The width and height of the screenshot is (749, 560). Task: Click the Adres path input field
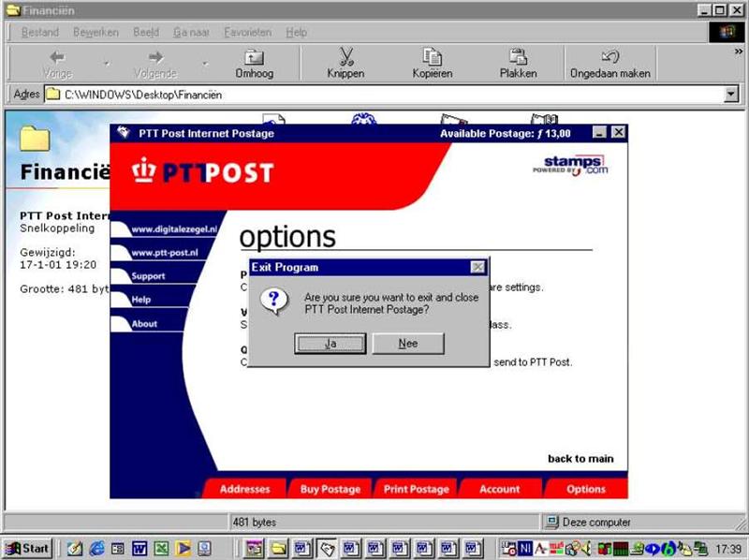pyautogui.click(x=384, y=95)
